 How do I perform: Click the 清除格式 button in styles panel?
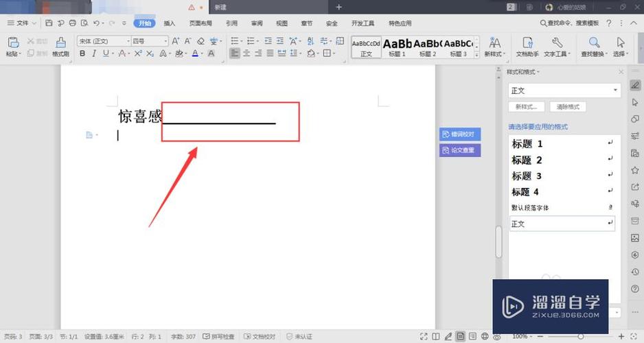(568, 107)
